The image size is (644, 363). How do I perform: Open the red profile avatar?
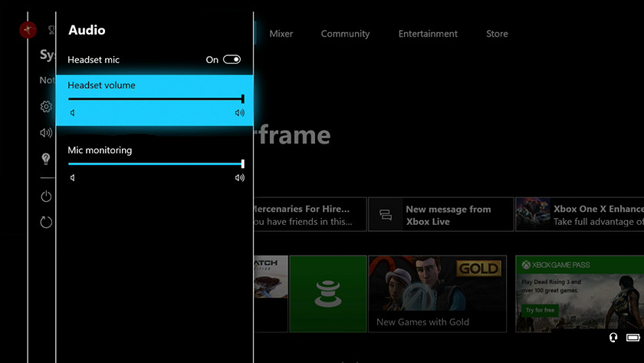[x=28, y=30]
